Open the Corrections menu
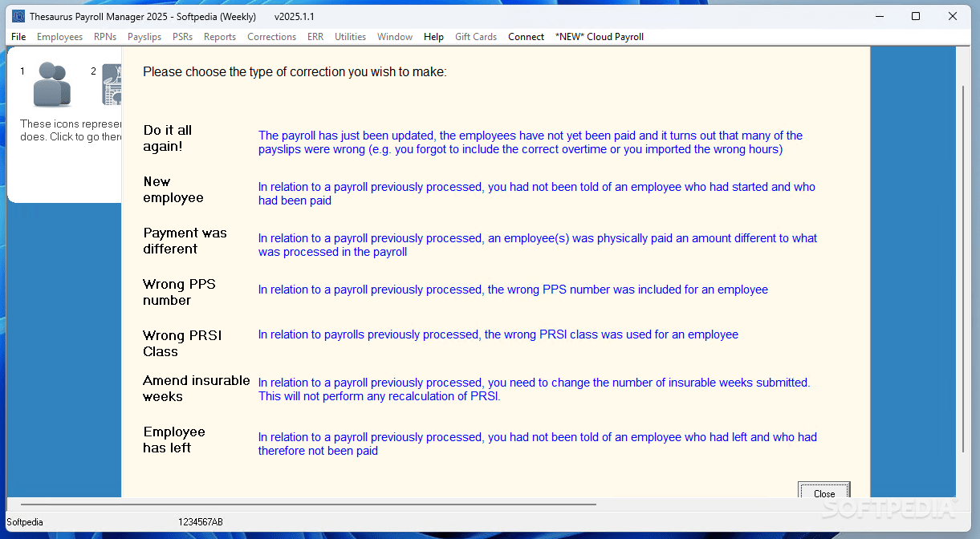Viewport: 980px width, 539px height. [x=271, y=36]
